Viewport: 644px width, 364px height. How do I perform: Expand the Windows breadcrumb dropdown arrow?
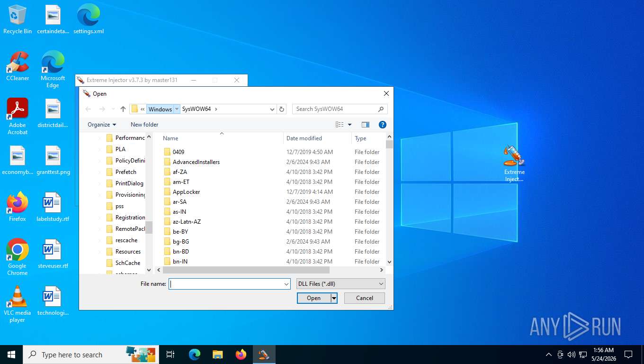pos(177,109)
